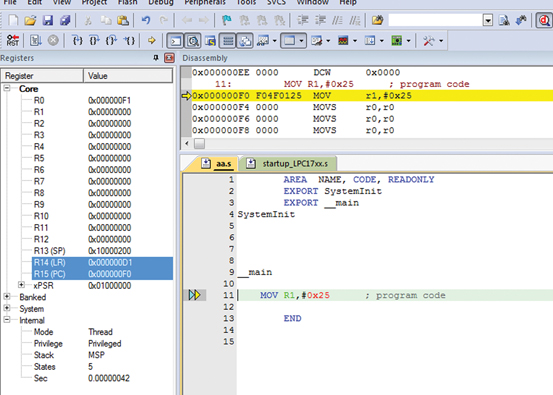The image size is (553, 395).
Task: Expand the System register group
Action: (x=7, y=308)
